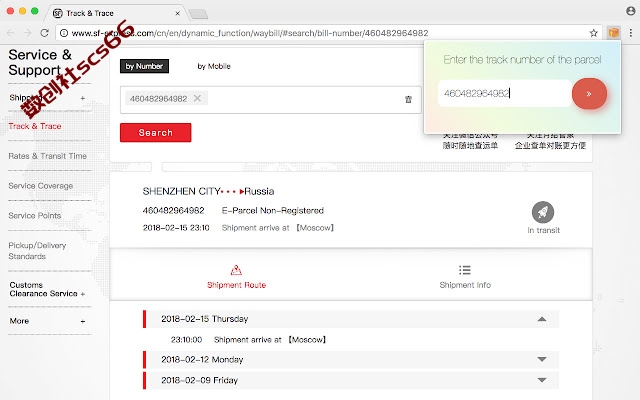
Task: Switch to by Mobile tab
Action: pos(214,66)
